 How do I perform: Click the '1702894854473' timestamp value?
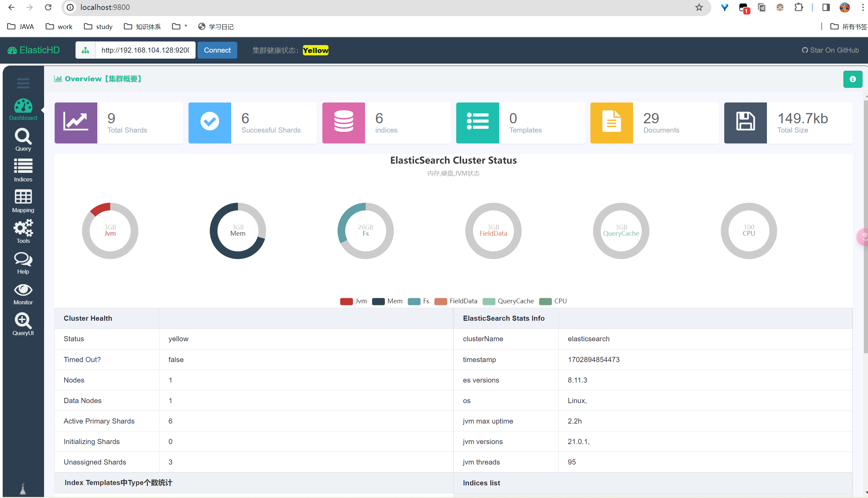[x=593, y=359]
